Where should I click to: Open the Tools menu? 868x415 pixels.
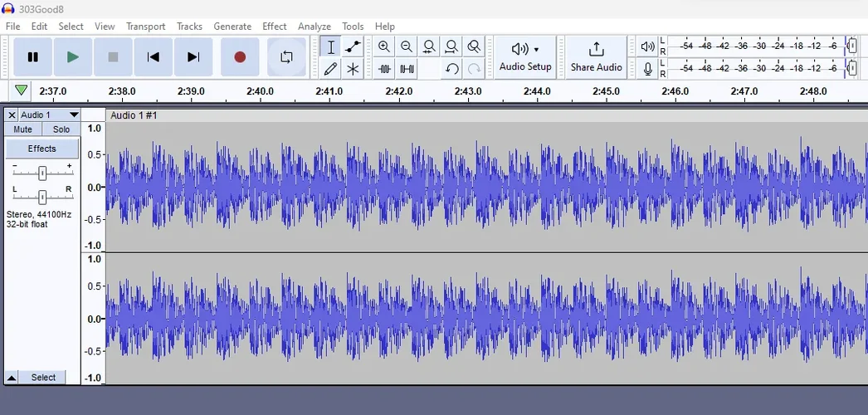(353, 26)
